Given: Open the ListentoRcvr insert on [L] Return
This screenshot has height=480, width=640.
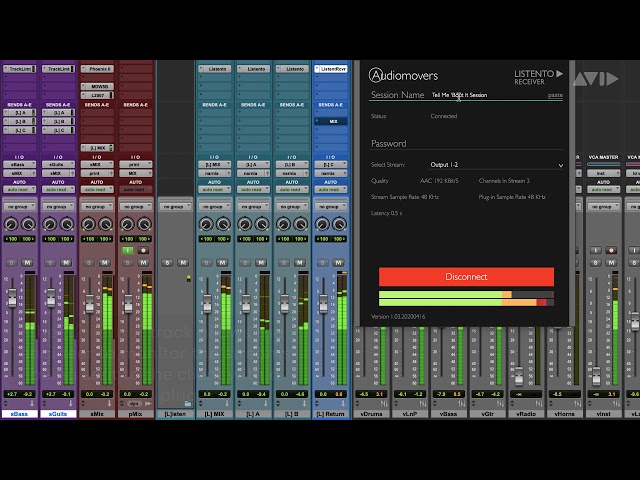Looking at the screenshot, I should (x=331, y=69).
